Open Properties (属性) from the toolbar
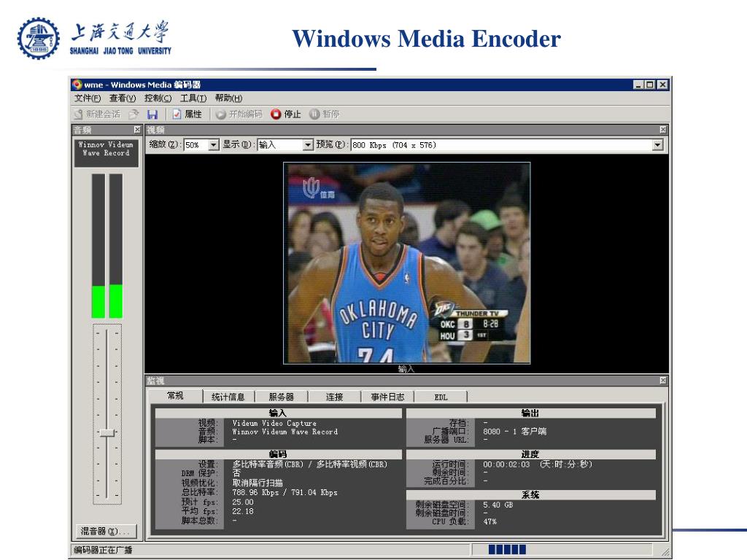The height and width of the screenshot is (560, 747). [187, 114]
